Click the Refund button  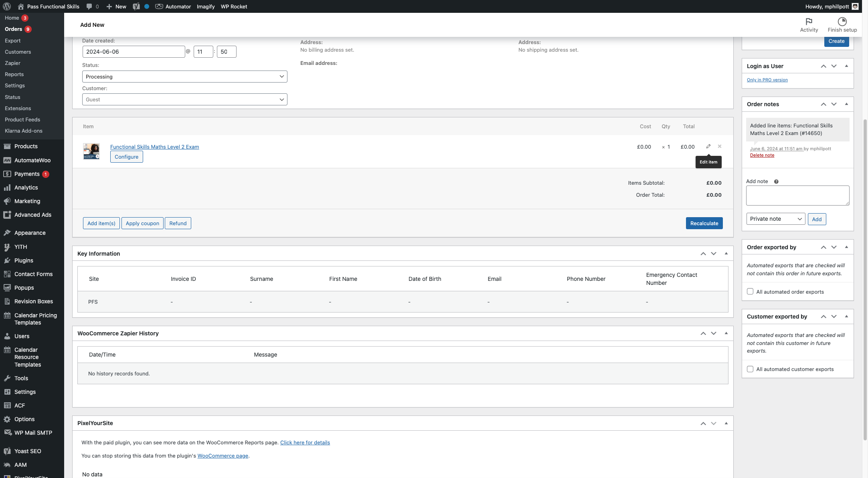[178, 223]
